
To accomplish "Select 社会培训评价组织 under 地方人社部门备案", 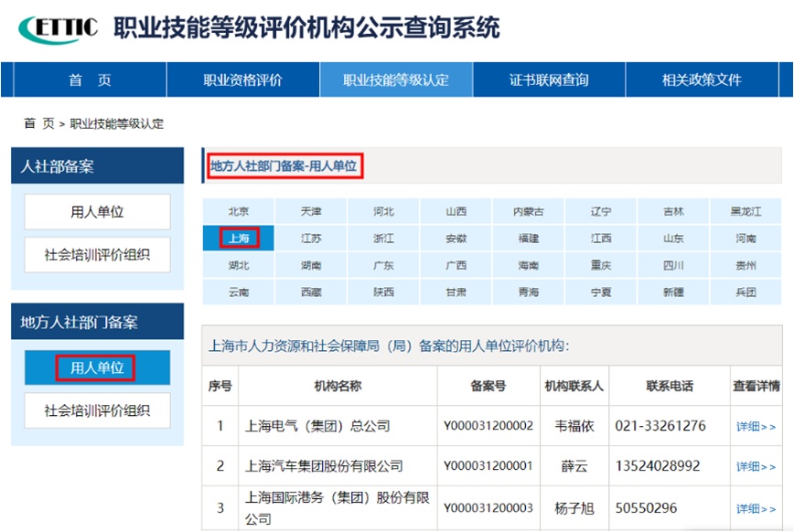I will click(97, 410).
